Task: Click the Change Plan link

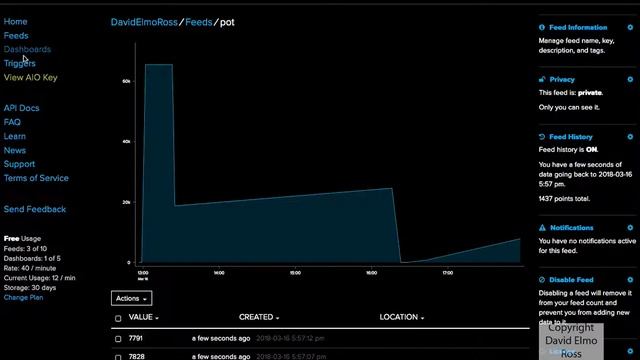Action: pos(23,298)
